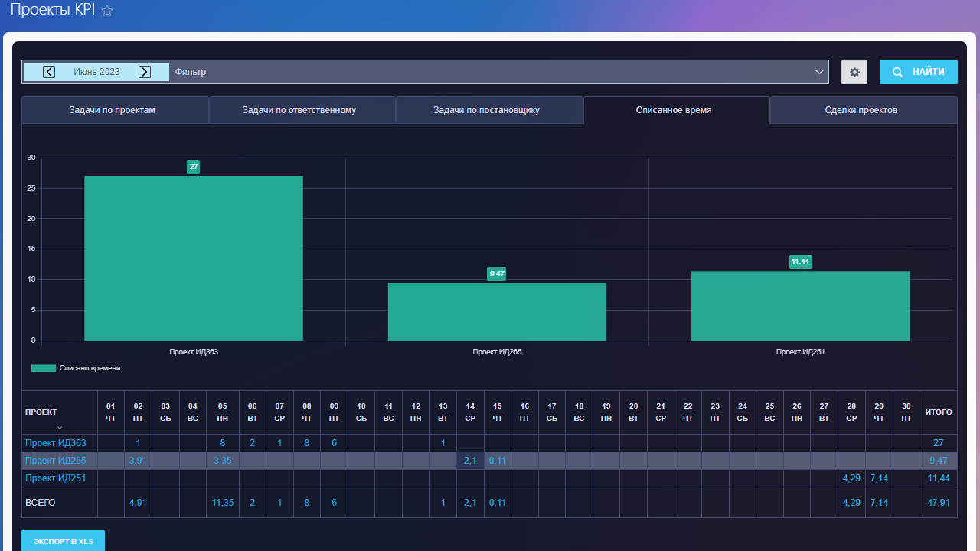
Task: Select the Сделки проектов tab
Action: tap(861, 110)
